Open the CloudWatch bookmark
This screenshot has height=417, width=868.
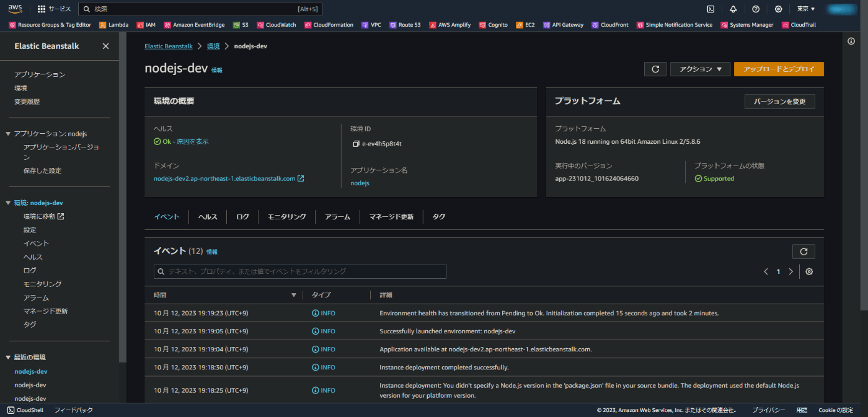click(276, 25)
